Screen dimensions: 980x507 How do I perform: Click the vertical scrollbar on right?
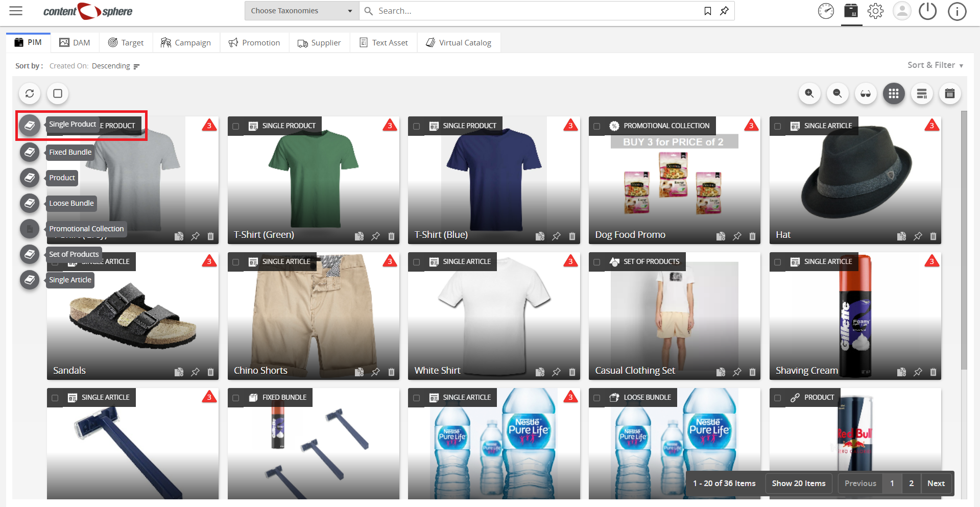click(964, 240)
